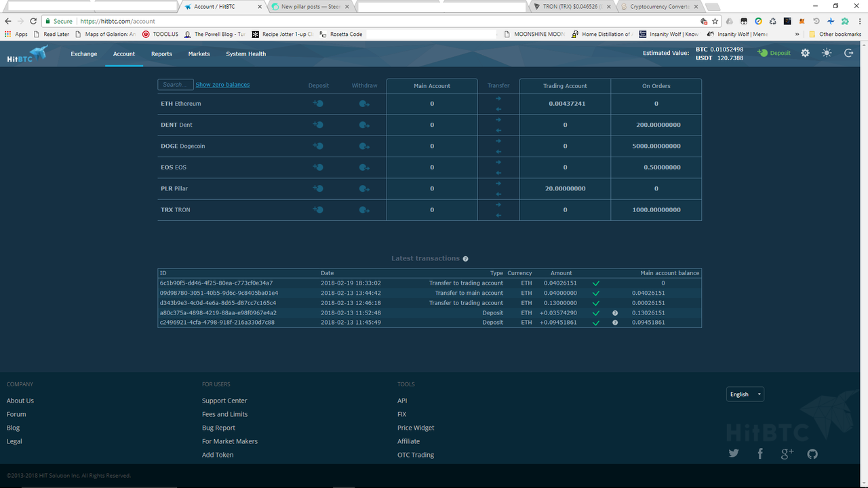Open settings gear icon in header
The width and height of the screenshot is (868, 488).
coord(805,53)
